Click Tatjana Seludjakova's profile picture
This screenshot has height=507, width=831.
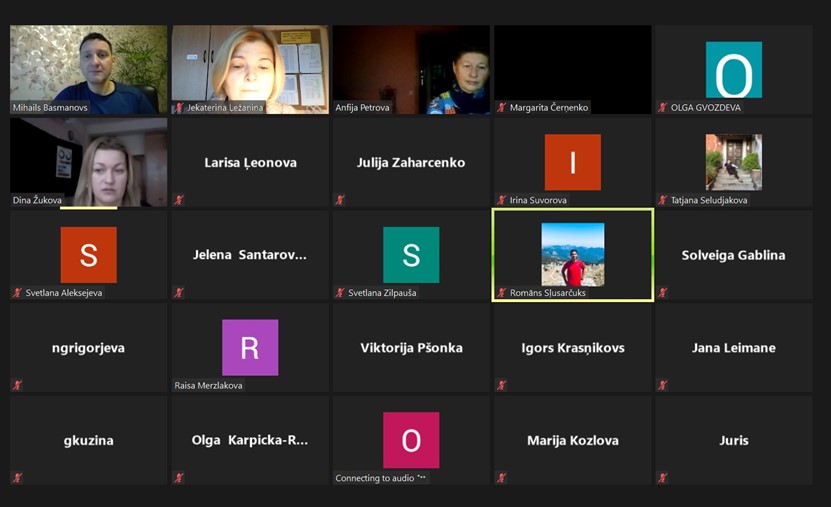click(733, 162)
